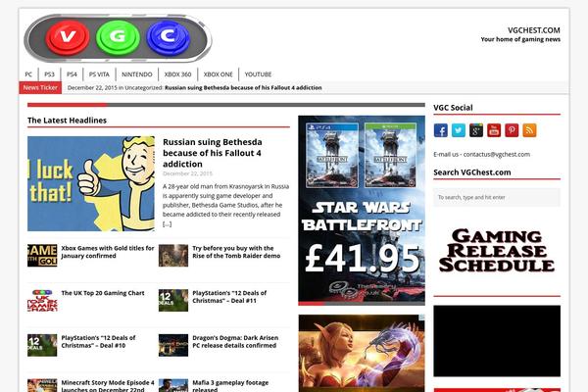Open the RSS feed icon
The height and width of the screenshot is (392, 588).
pyautogui.click(x=529, y=130)
